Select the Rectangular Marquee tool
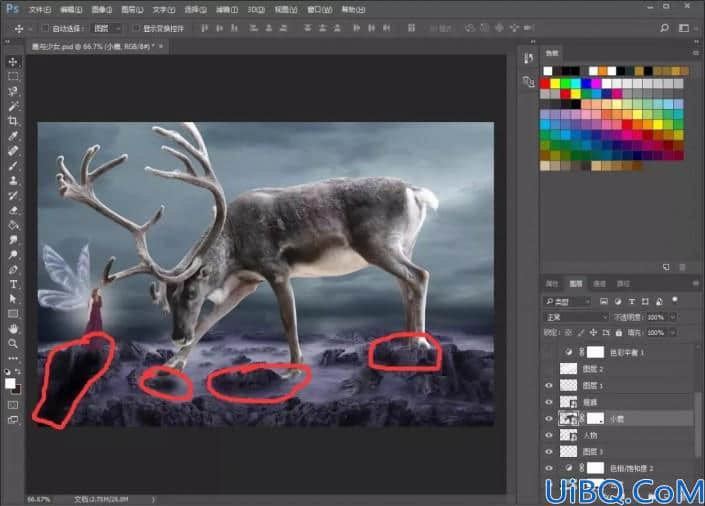Image resolution: width=705 pixels, height=506 pixels. click(13, 76)
